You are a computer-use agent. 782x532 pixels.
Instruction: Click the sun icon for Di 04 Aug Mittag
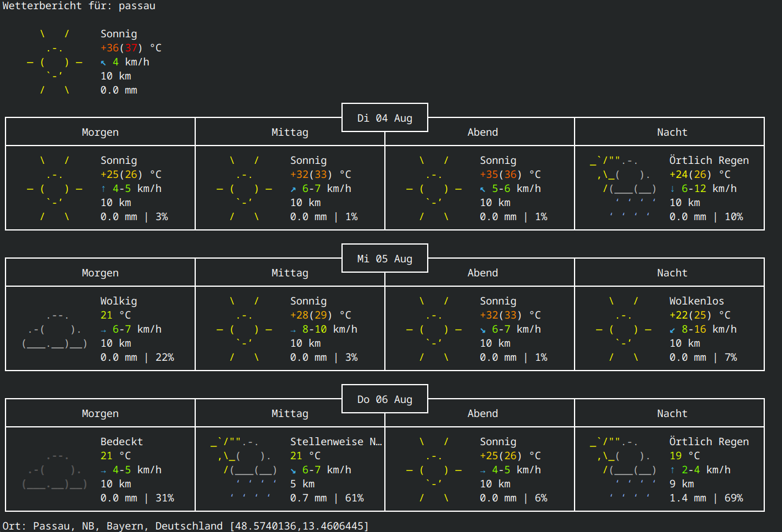tap(244, 189)
